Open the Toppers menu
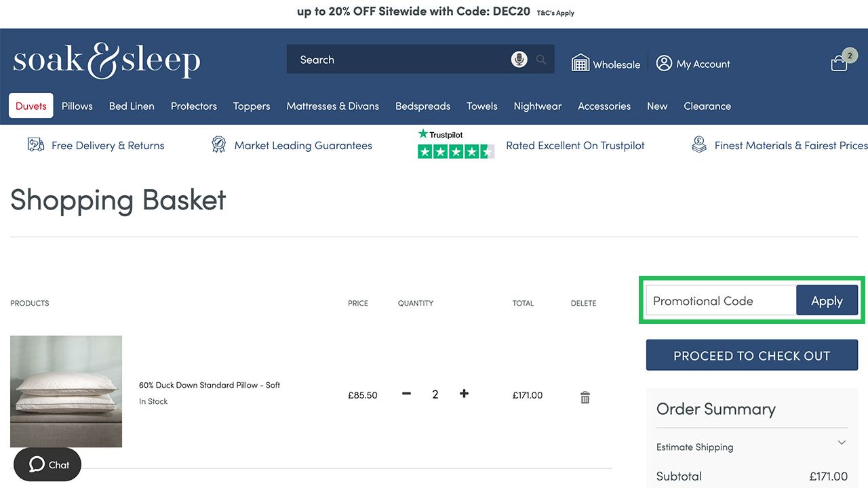Screen dimensions: 868x488 point(252,106)
